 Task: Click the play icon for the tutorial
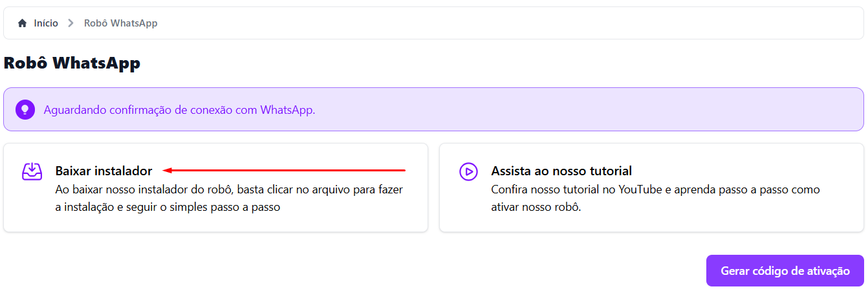click(468, 171)
